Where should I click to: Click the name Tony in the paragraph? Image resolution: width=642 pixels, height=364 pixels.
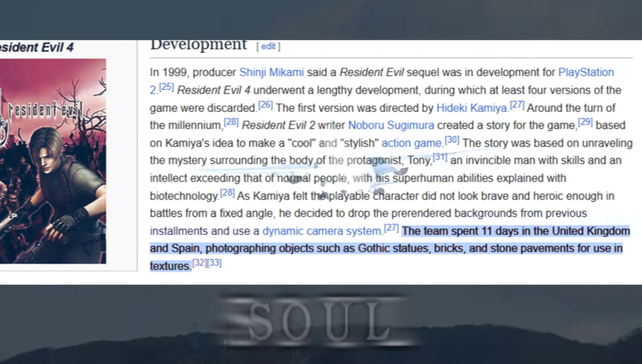click(x=419, y=160)
